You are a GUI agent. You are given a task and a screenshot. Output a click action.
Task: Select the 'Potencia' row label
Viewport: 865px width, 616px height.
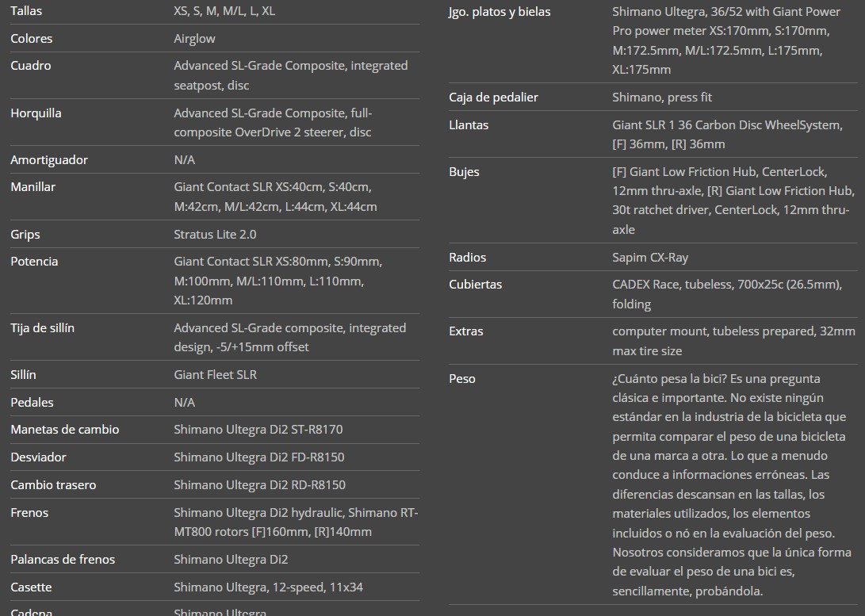34,262
